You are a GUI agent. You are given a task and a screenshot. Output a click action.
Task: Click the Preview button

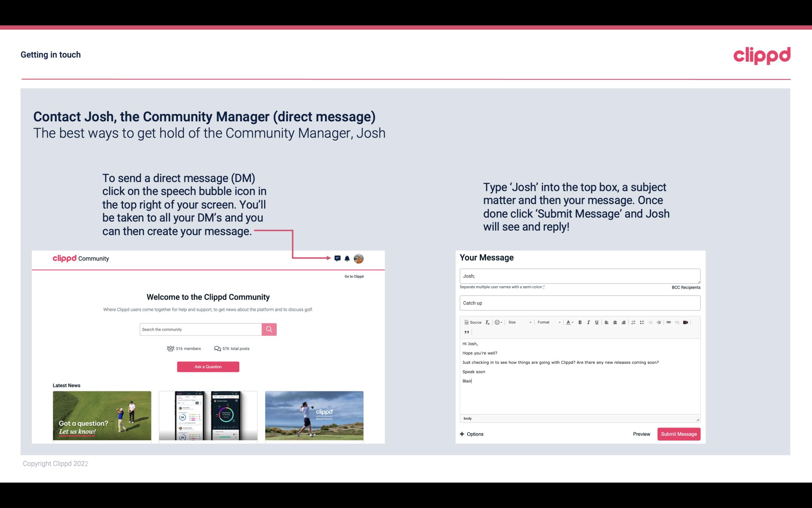pyautogui.click(x=641, y=434)
